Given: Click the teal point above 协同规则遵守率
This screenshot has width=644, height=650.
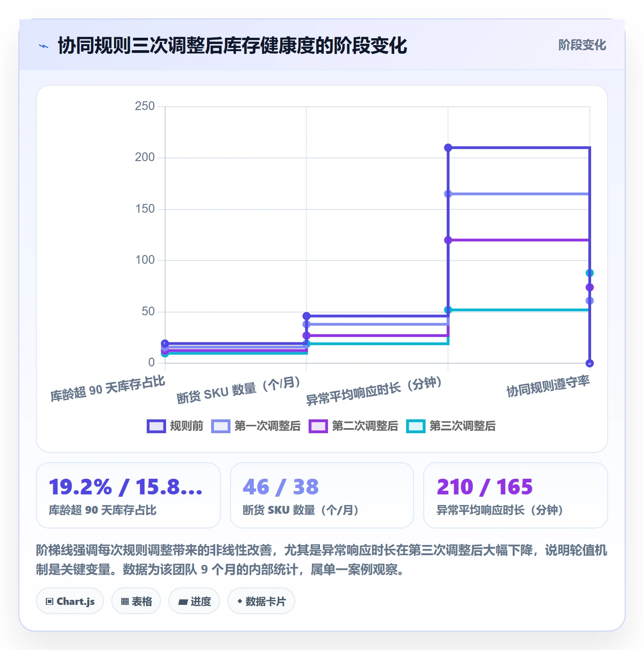Looking at the screenshot, I should [x=590, y=273].
